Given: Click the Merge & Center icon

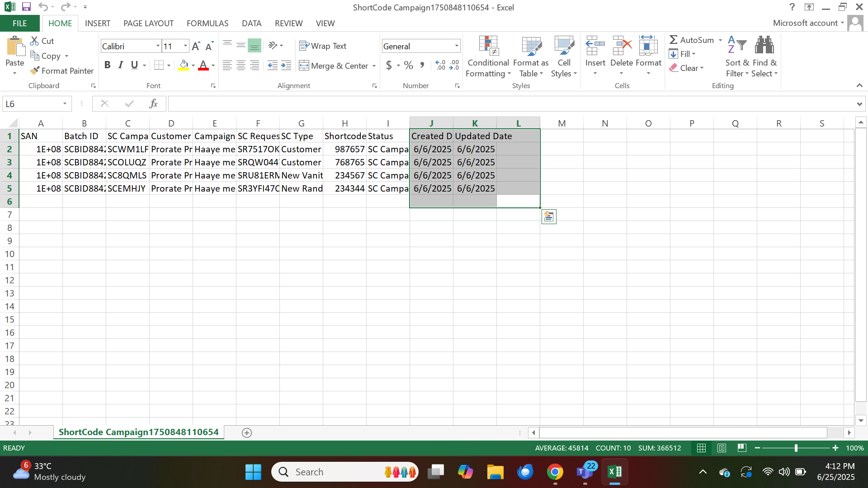Looking at the screenshot, I should tap(304, 66).
